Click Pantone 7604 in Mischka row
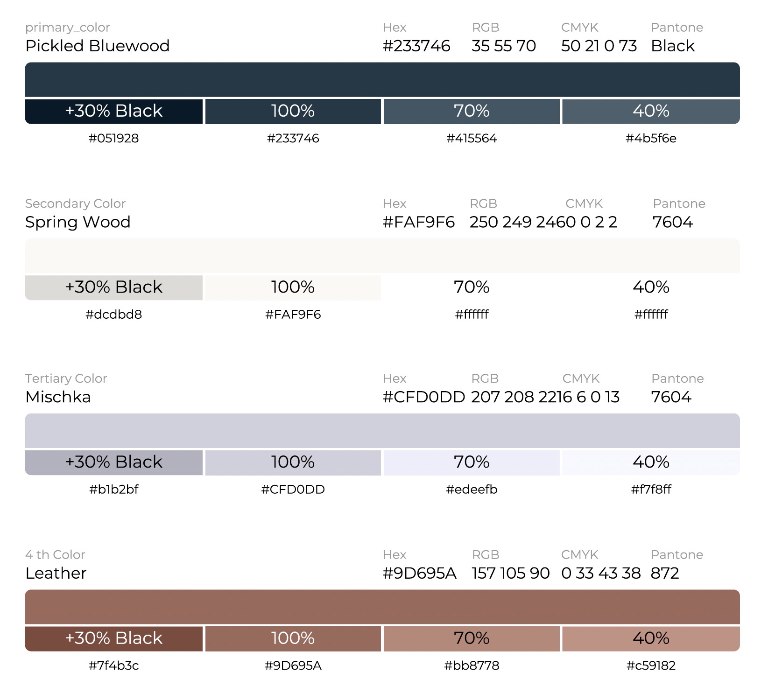 tap(671, 397)
